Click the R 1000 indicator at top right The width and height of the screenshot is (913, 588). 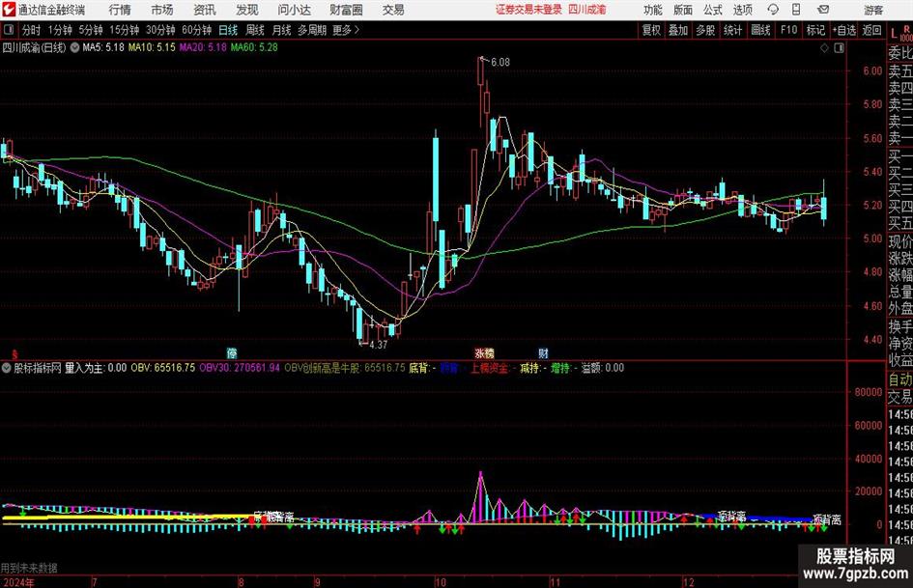906,33
